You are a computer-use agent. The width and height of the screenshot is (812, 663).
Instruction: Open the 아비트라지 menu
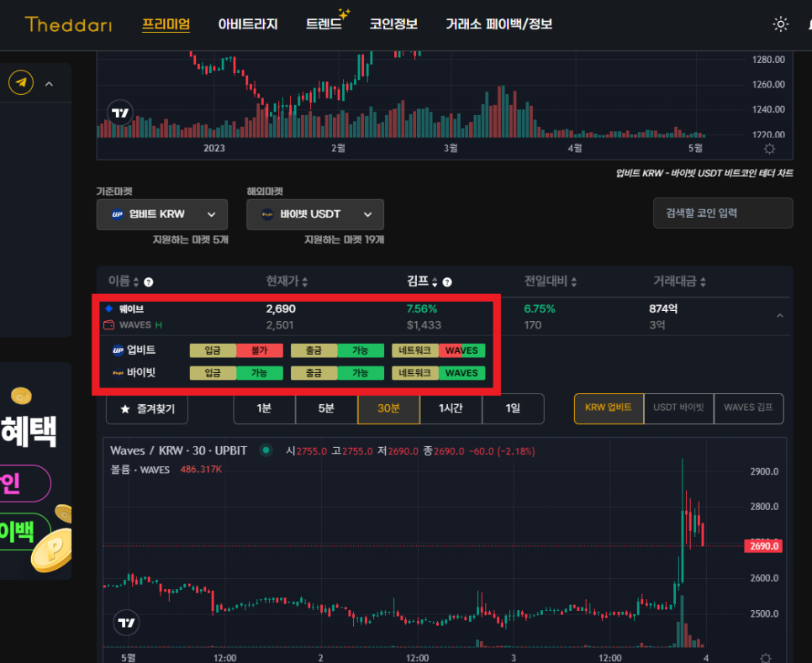[248, 24]
